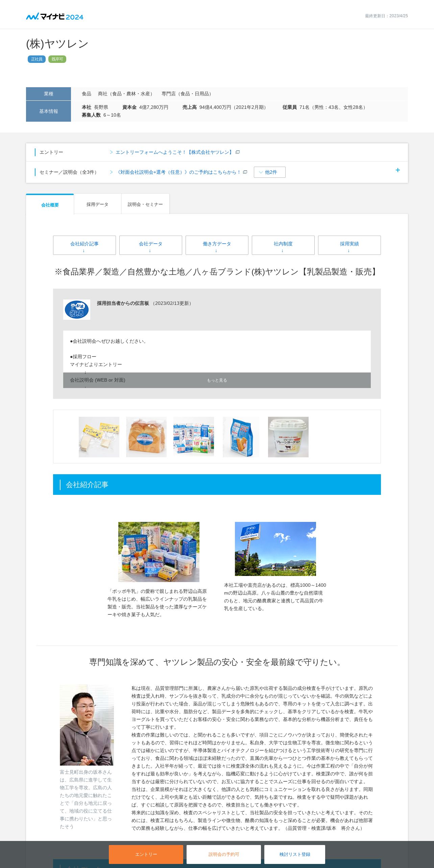Image resolution: width=434 pixels, height=868 pixels.
Task: Click the 採用担当者からの伝言板 heading
Action: 123,303
